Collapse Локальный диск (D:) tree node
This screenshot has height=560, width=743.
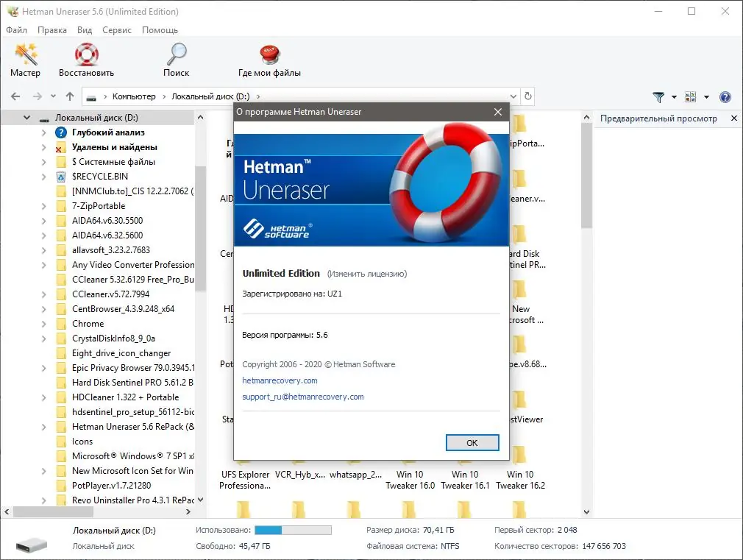26,118
